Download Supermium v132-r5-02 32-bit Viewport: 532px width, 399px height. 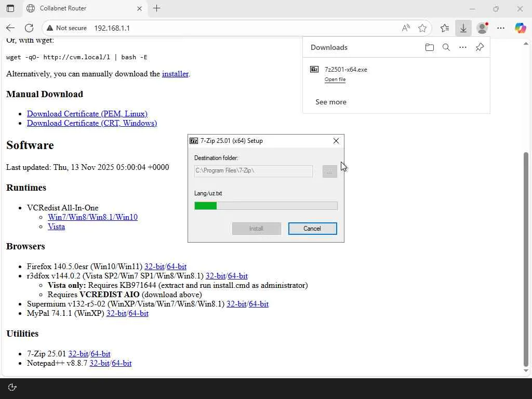point(236,304)
